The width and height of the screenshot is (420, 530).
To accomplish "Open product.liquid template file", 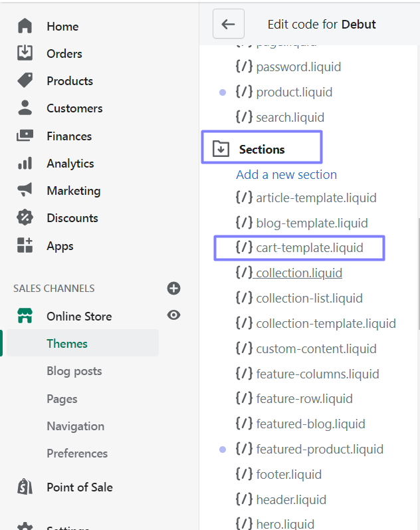I will pyautogui.click(x=294, y=92).
